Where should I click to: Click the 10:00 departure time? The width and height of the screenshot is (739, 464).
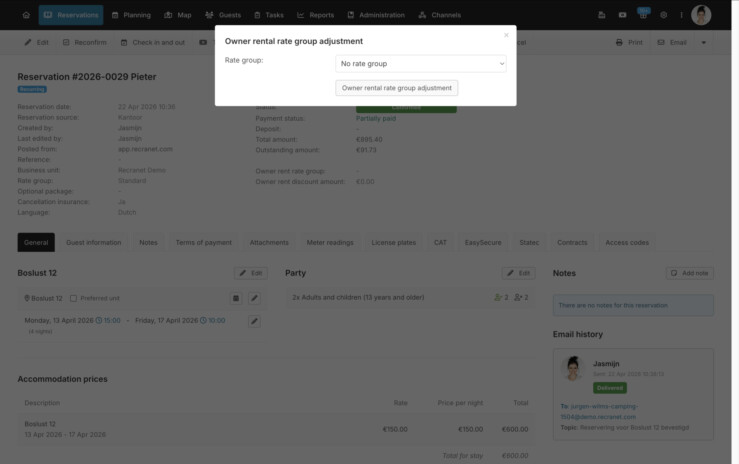[213, 320]
